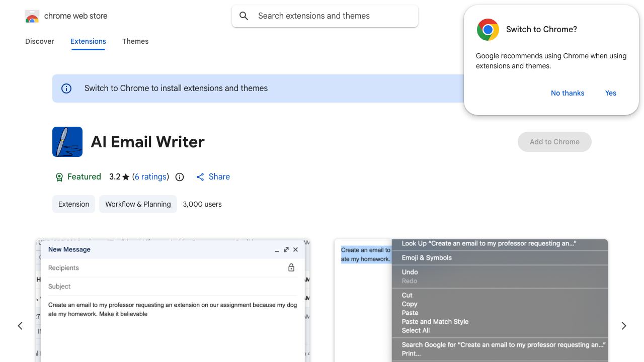Click the Share icon link

(x=213, y=177)
